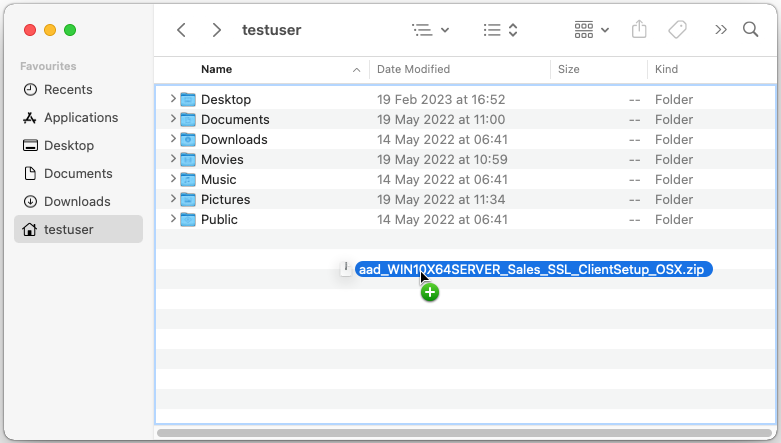Image resolution: width=781 pixels, height=443 pixels.
Task: Click the green maximize window button
Action: [70, 30]
